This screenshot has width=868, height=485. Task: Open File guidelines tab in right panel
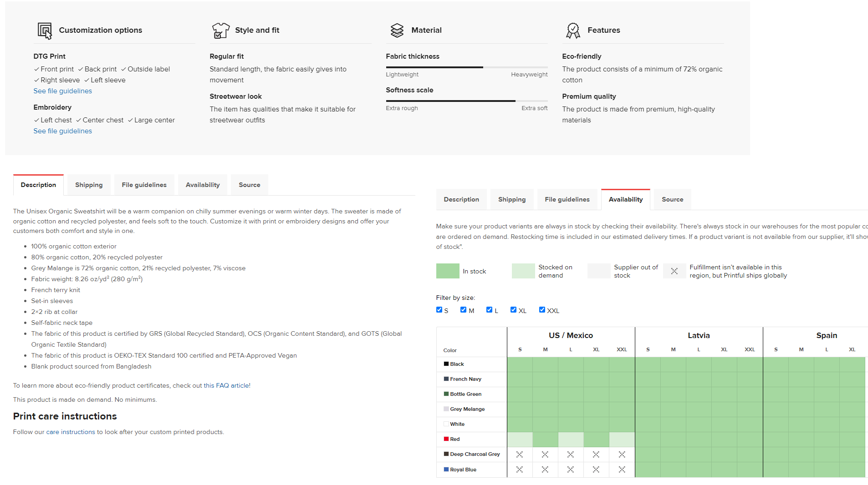[x=567, y=200]
